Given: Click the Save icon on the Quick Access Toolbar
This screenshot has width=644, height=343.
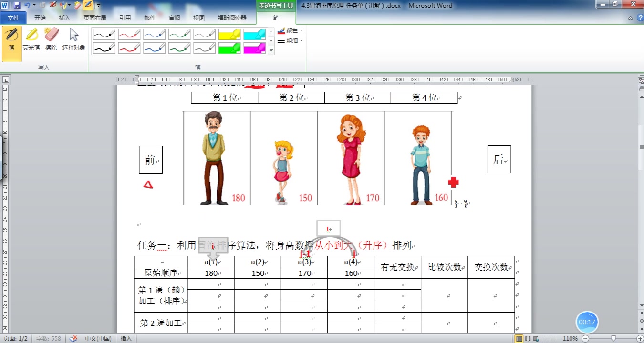Looking at the screenshot, I should point(17,4).
